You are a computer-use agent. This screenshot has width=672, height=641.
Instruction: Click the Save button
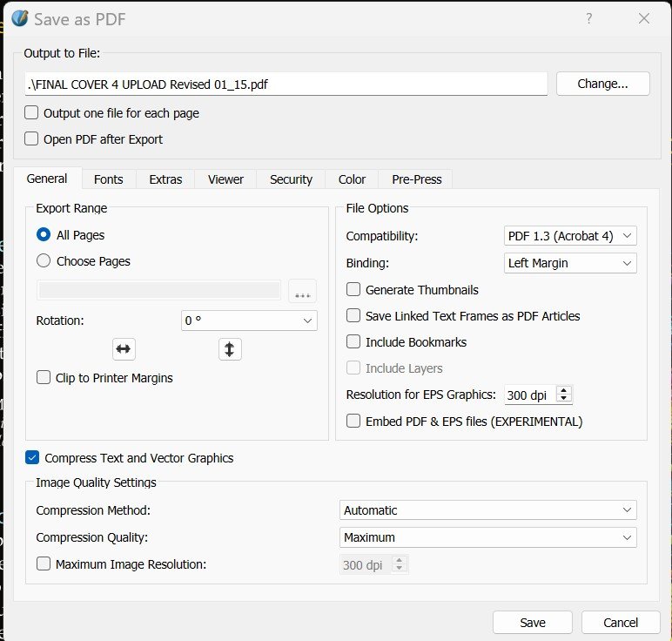pos(532,622)
